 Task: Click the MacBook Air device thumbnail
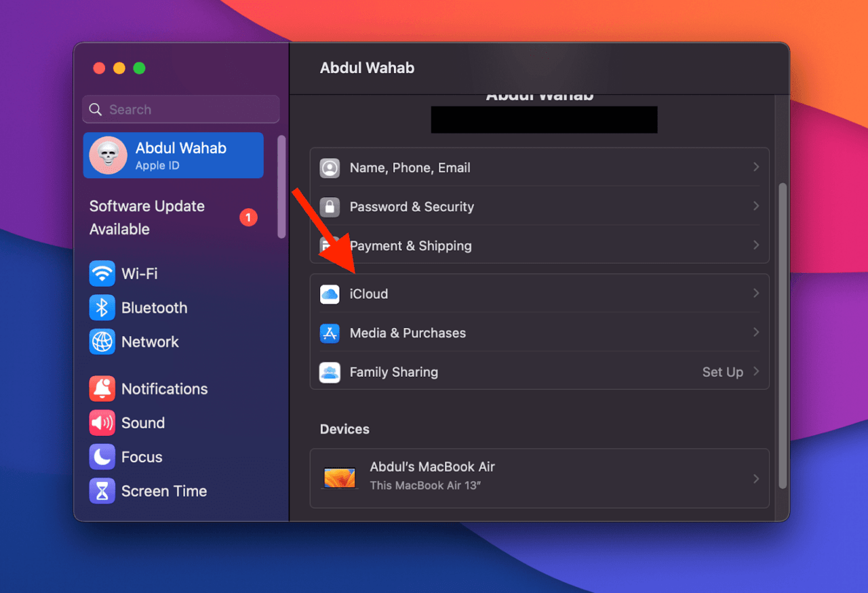coord(340,478)
